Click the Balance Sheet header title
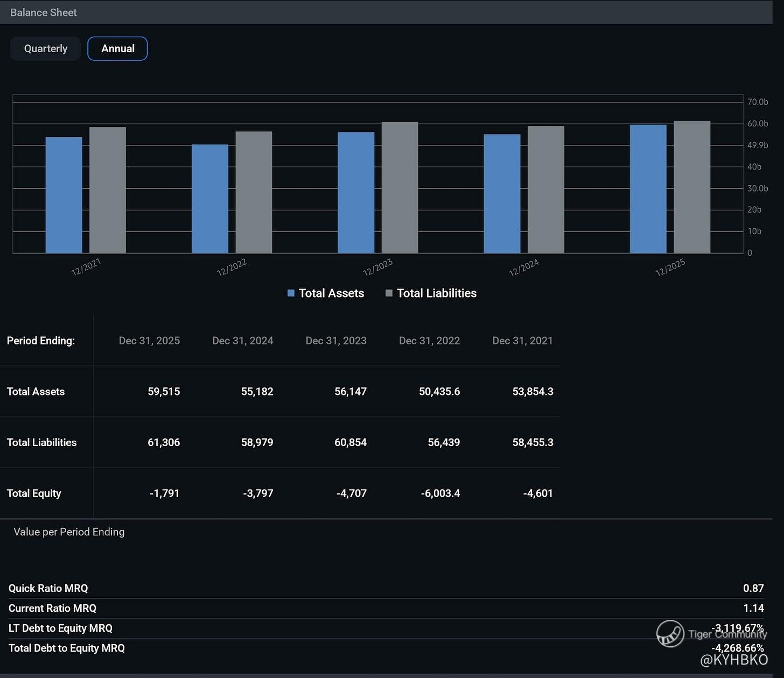This screenshot has width=784, height=678. coord(44,12)
